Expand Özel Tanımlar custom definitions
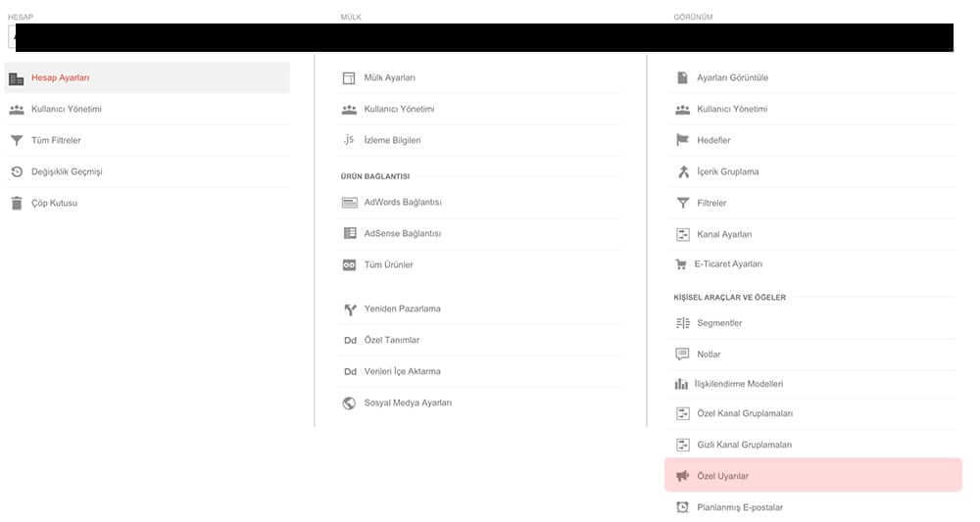 point(391,341)
